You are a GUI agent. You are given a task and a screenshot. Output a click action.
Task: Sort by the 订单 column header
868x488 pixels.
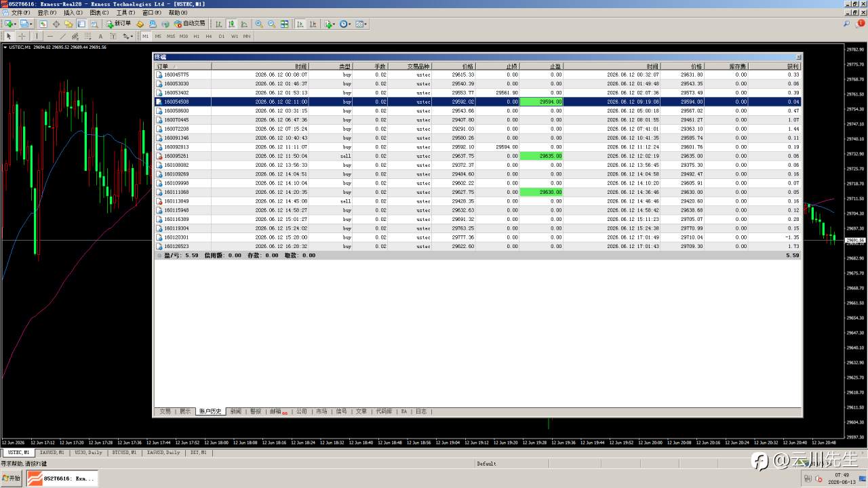[183, 66]
